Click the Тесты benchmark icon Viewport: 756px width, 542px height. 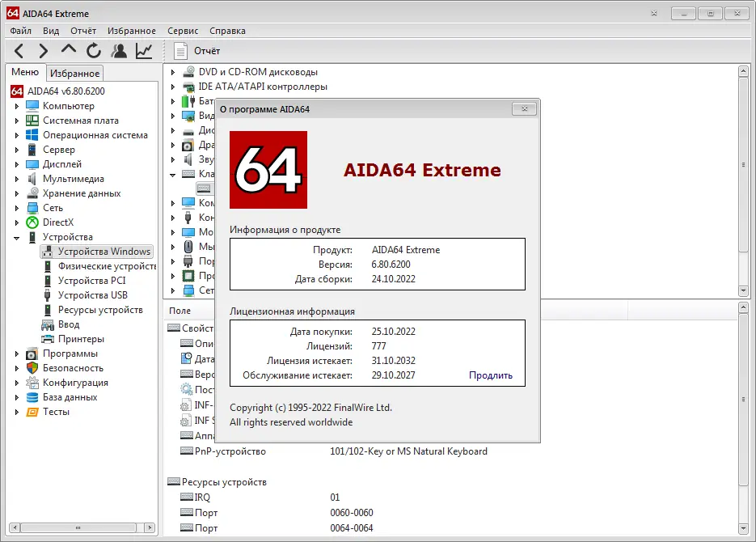(32, 412)
